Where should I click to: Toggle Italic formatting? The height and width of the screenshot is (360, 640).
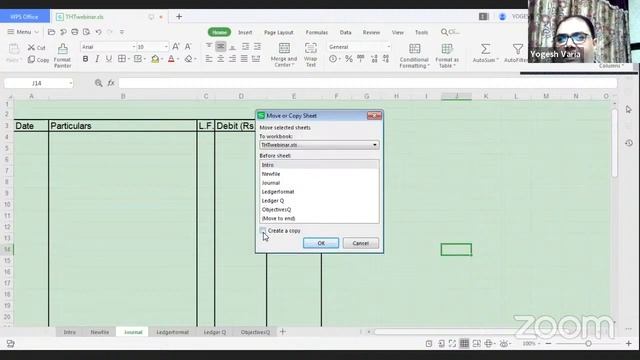(97, 59)
